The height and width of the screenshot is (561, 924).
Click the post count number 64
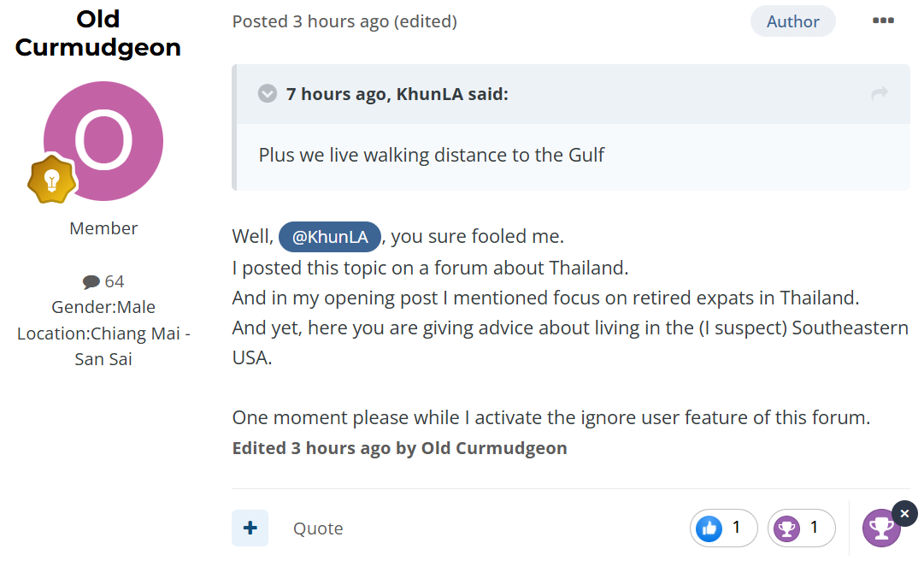(x=115, y=281)
